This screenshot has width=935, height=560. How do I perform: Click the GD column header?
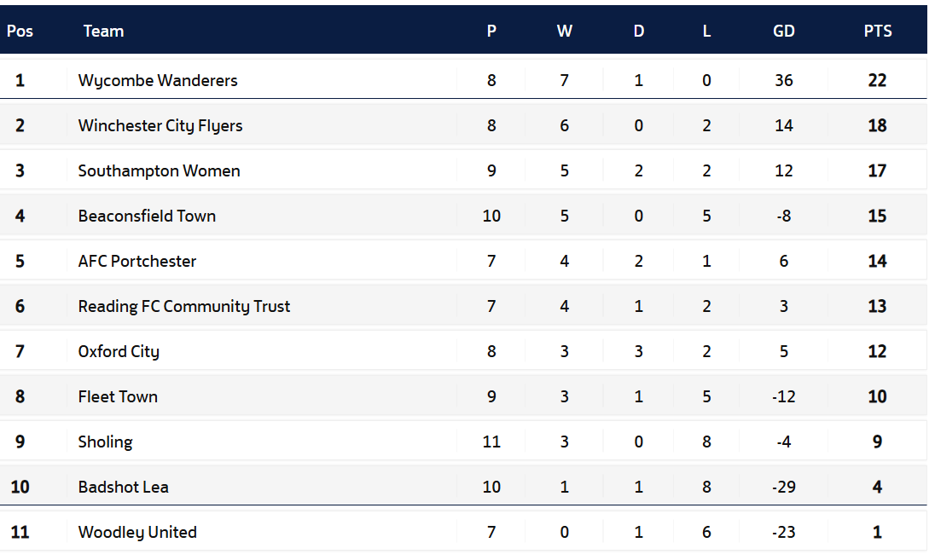pyautogui.click(x=783, y=31)
